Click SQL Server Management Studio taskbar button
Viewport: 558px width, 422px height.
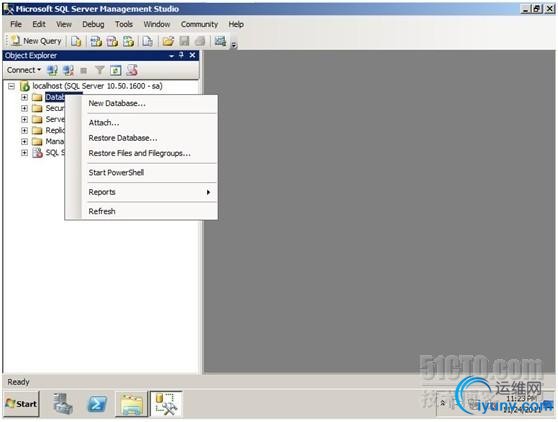point(166,404)
